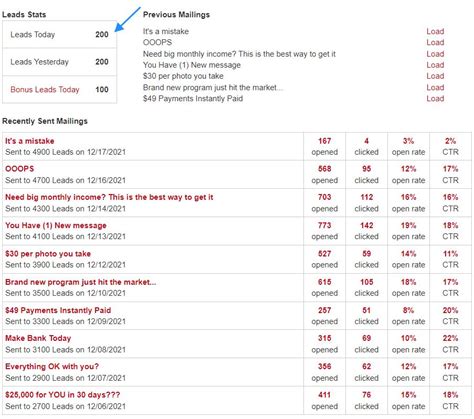Load the "You Have (1) New message" mailing
The image size is (474, 419).
click(x=435, y=65)
